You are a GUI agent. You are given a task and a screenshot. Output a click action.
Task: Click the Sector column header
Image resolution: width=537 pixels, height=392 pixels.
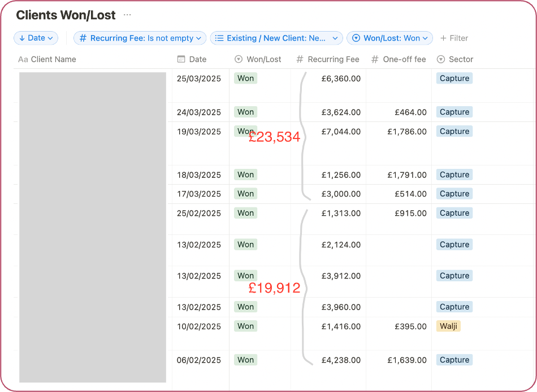tap(455, 59)
